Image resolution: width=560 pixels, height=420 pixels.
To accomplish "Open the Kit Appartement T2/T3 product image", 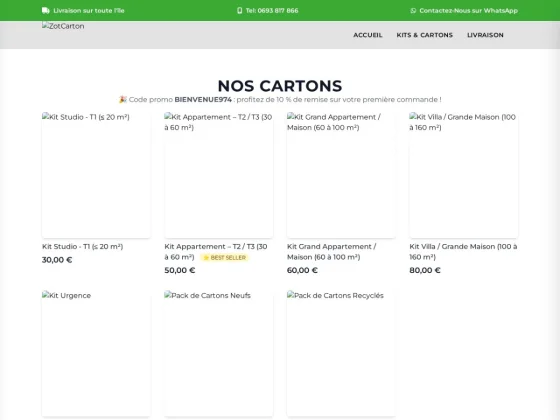I will (219, 175).
